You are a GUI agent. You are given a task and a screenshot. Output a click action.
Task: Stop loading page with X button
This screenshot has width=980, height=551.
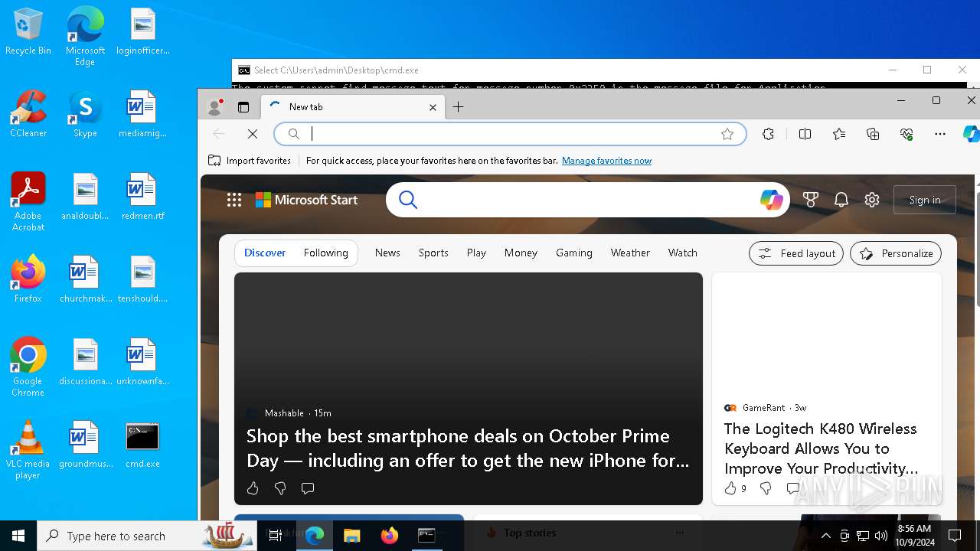253,134
